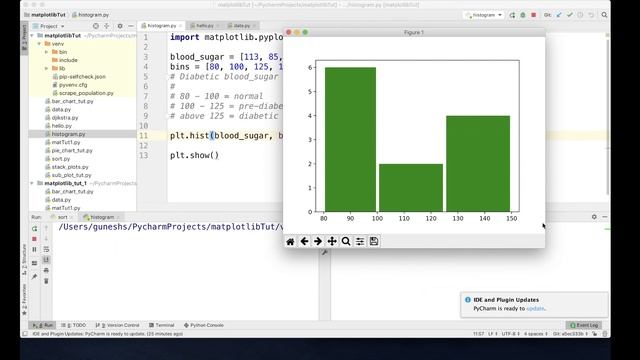640x360 pixels.
Task: Collapse the matplotlibTut project root
Action: tap(32, 36)
